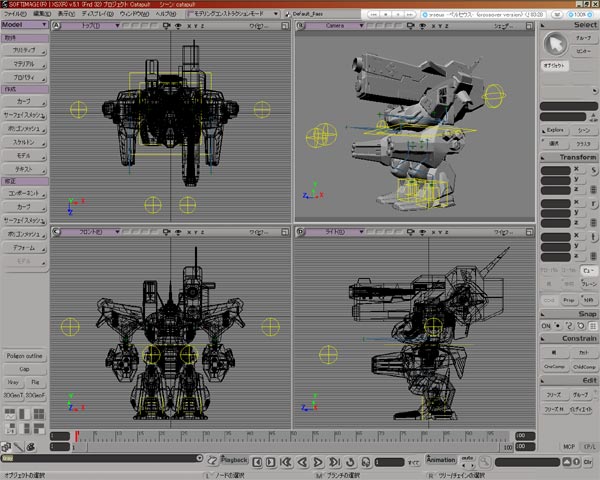
Task: Open the ファイル menu
Action: tap(15, 14)
